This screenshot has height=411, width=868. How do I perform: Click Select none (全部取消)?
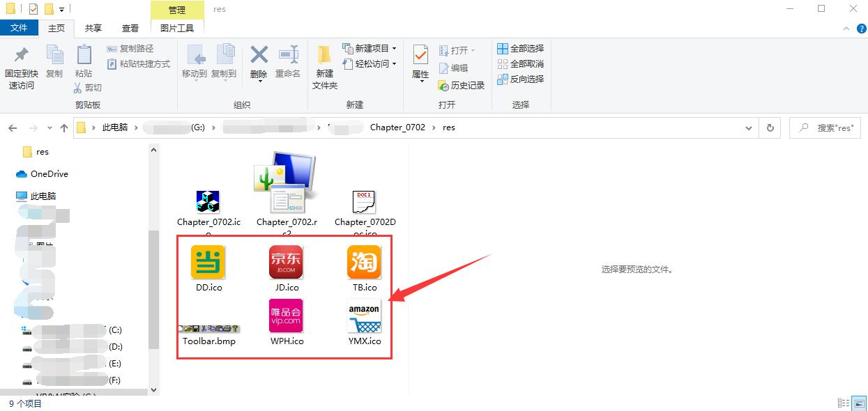[x=520, y=64]
